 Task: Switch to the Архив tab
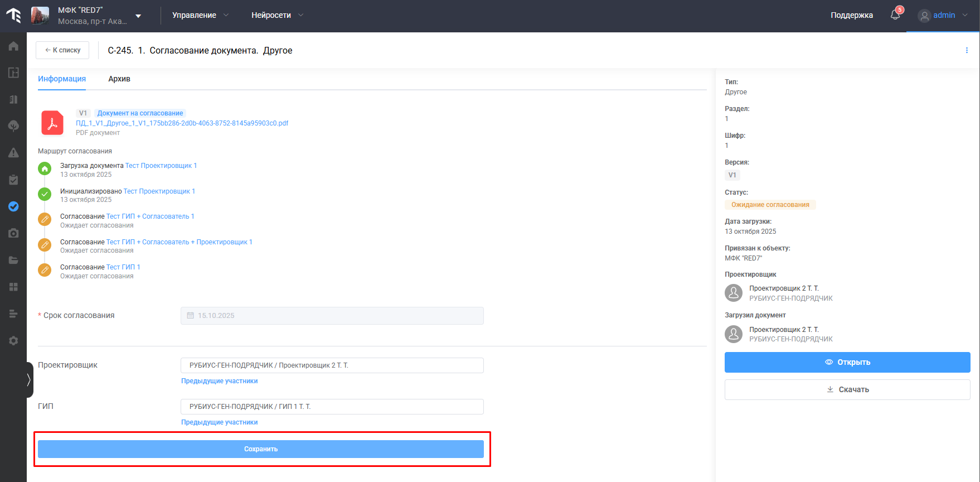[x=119, y=79]
